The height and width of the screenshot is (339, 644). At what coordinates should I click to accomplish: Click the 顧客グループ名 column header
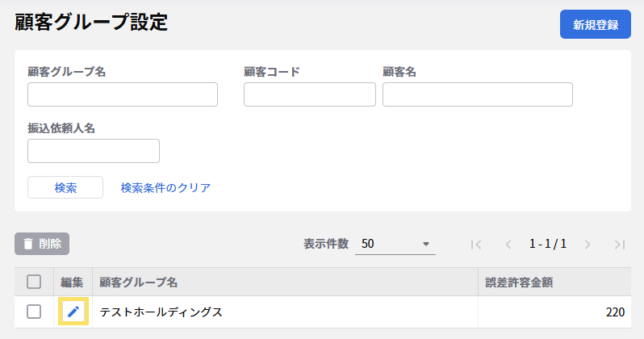click(x=139, y=282)
